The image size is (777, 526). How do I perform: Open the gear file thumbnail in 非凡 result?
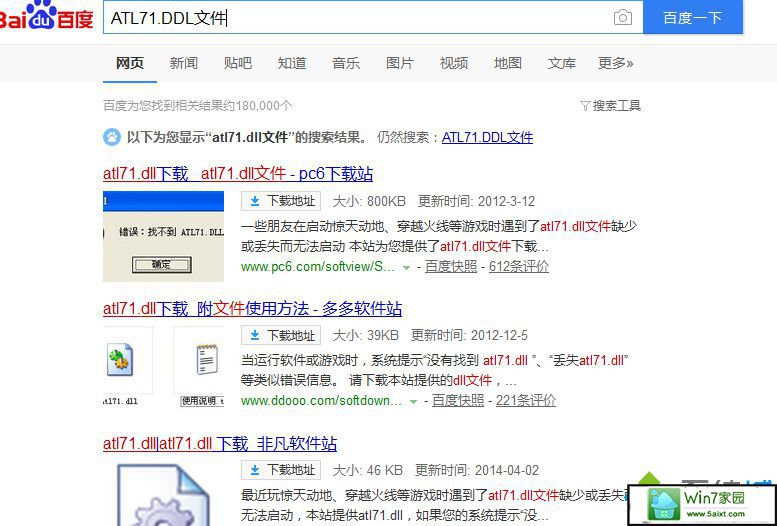click(163, 495)
